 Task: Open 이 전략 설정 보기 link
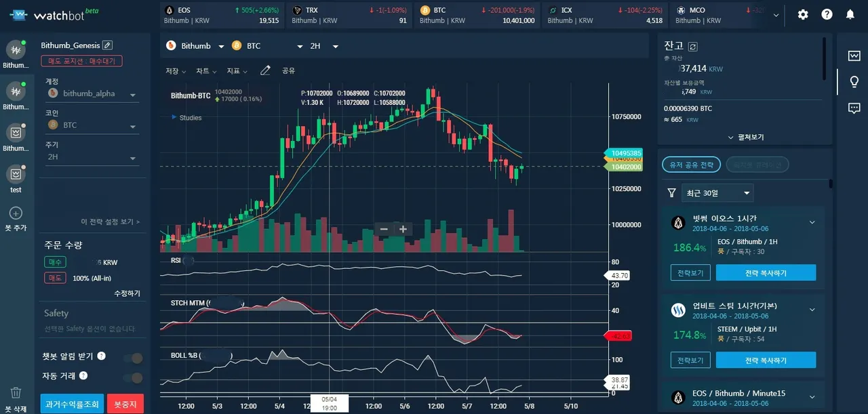click(110, 222)
